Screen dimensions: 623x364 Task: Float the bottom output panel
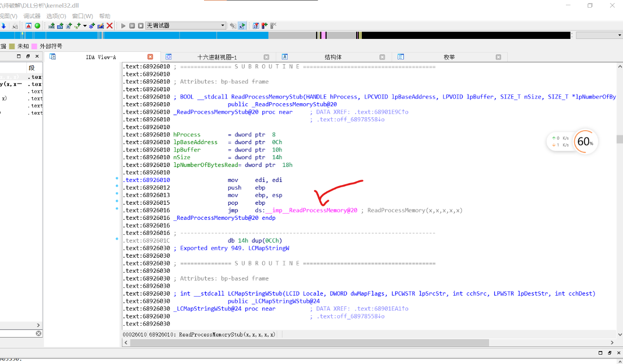609,353
